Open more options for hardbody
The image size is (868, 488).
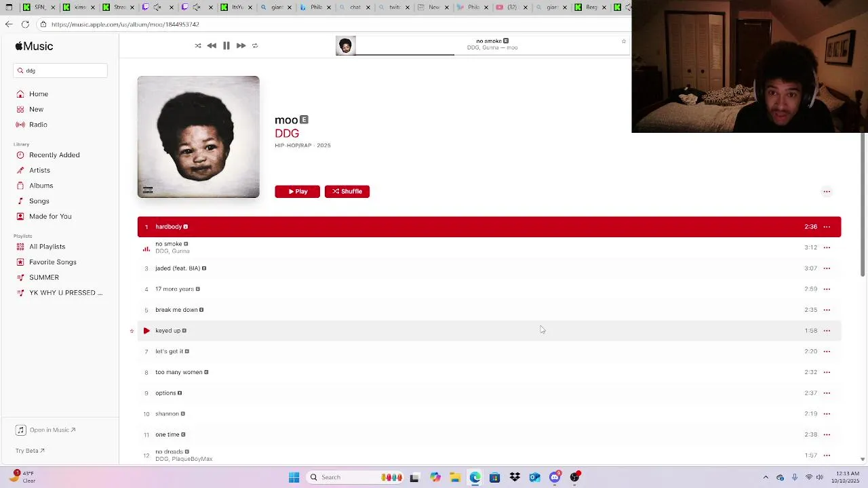click(x=827, y=227)
